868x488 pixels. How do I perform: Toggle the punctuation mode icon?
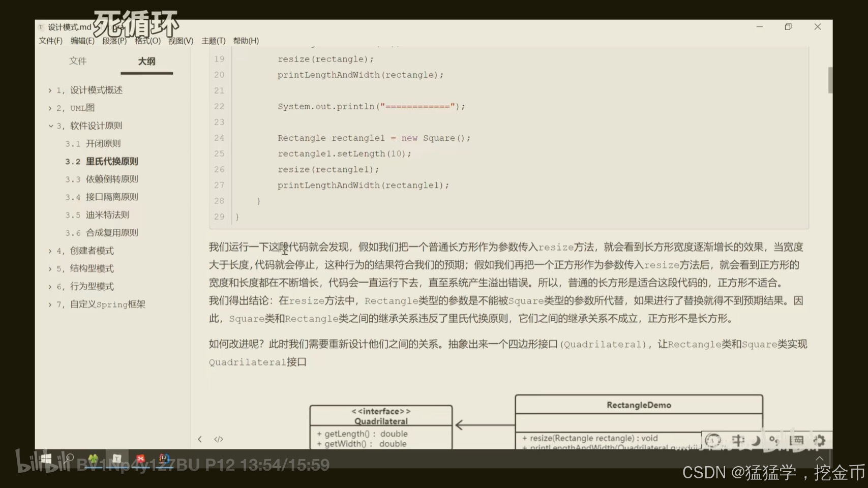click(x=774, y=440)
